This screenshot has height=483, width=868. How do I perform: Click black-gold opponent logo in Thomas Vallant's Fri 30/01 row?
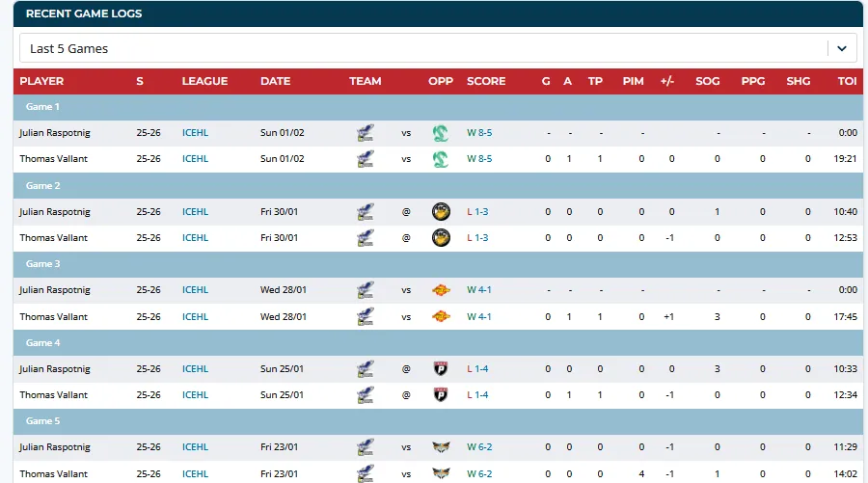(441, 237)
